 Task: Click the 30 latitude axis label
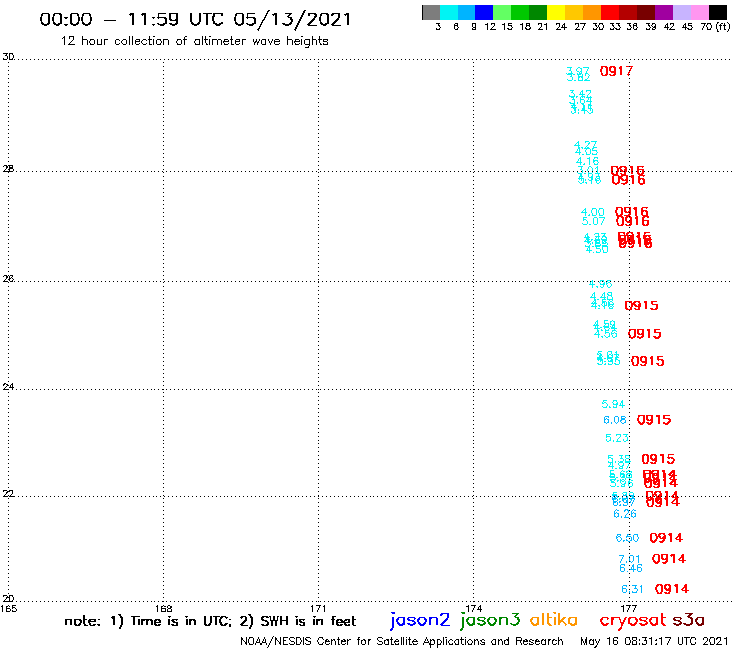(x=8, y=57)
